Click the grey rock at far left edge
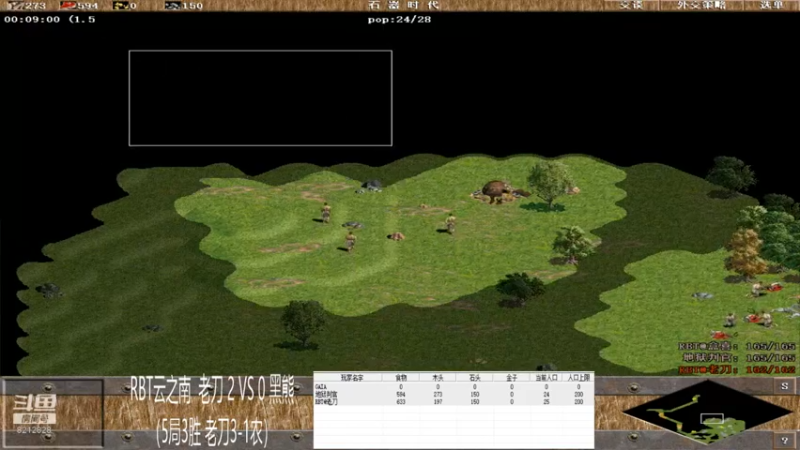This screenshot has height=450, width=800. tap(49, 290)
